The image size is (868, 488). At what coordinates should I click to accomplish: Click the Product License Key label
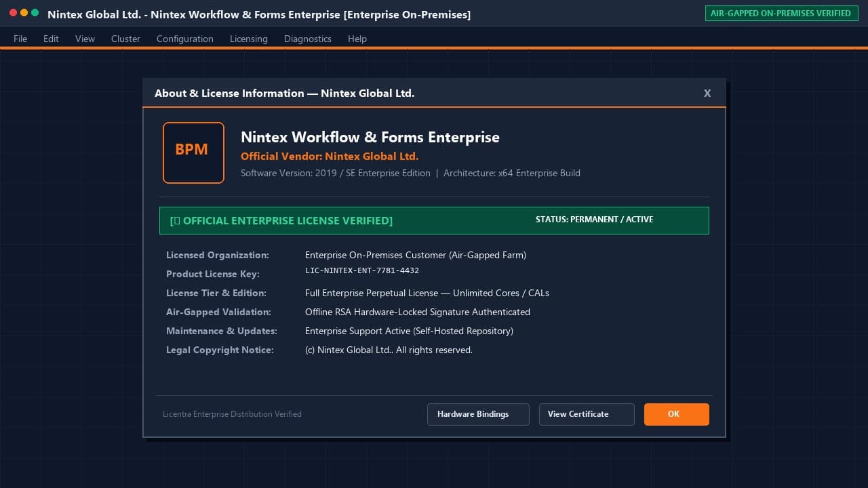[213, 274]
